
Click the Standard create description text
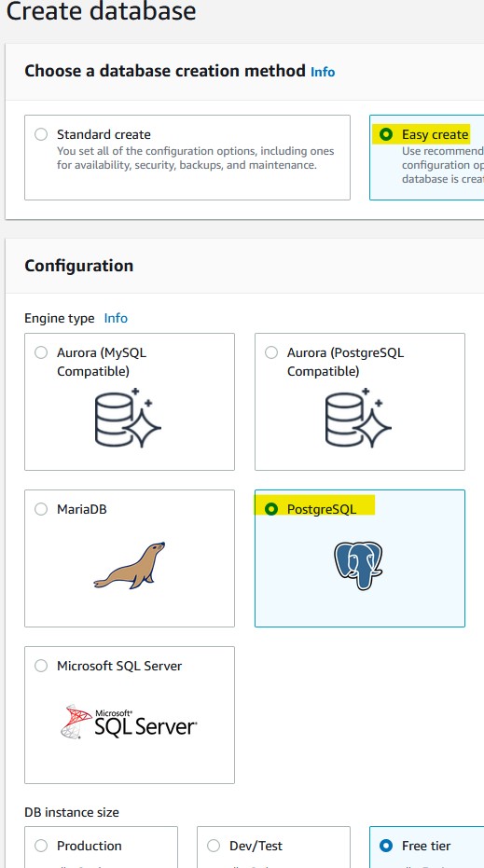[196, 158]
